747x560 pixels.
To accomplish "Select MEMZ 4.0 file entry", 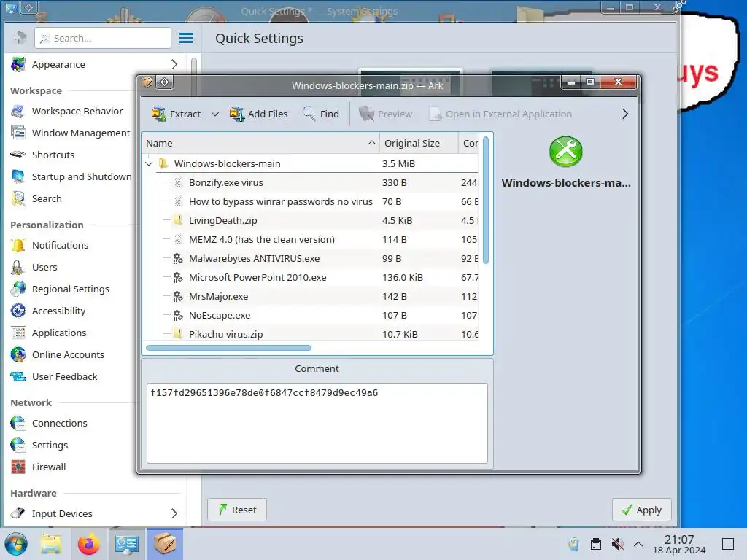I will [x=309, y=239].
